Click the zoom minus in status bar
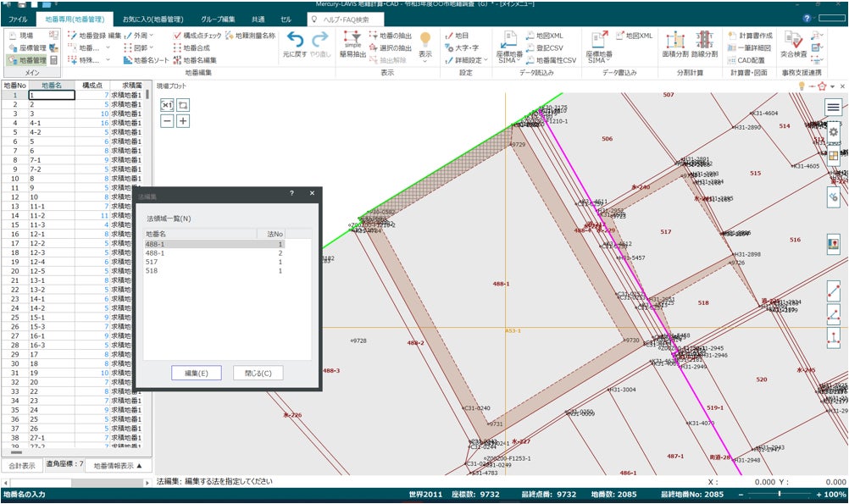 [741, 494]
